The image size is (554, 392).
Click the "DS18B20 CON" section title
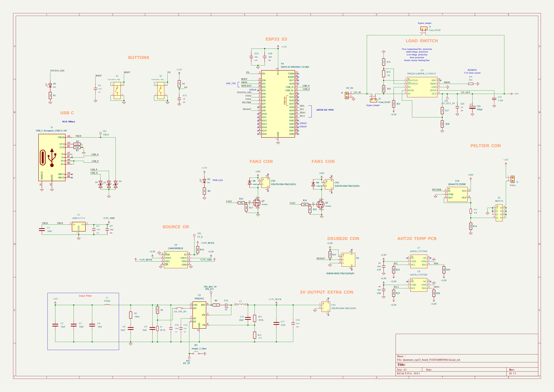point(343,238)
